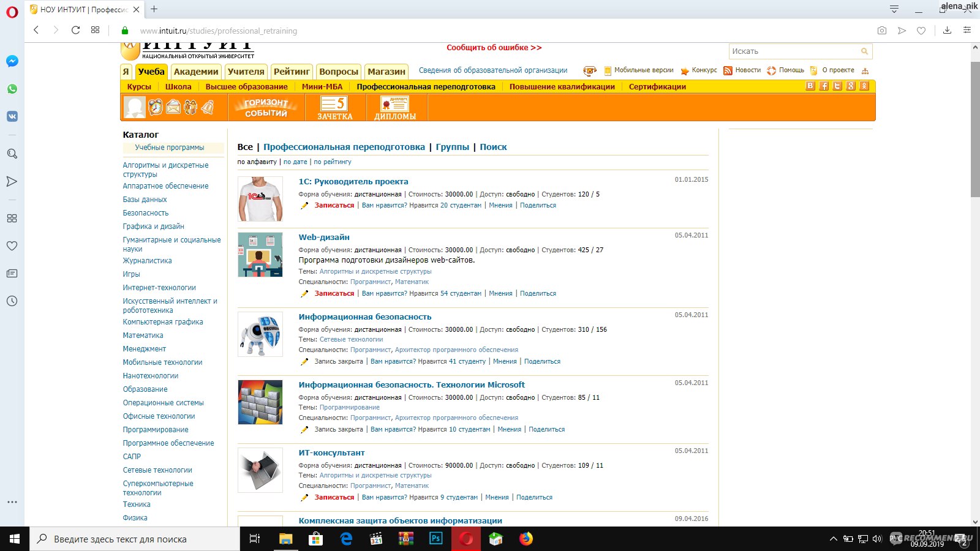Click the VK social share icon
The width and height of the screenshot is (980, 551).
point(810,86)
